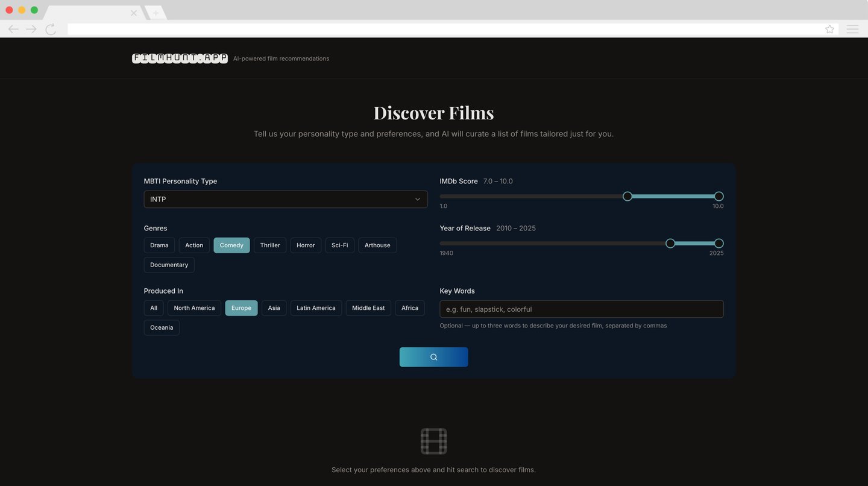Click the Year of Release maximum handle
Image resolution: width=868 pixels, height=486 pixels.
click(x=719, y=244)
